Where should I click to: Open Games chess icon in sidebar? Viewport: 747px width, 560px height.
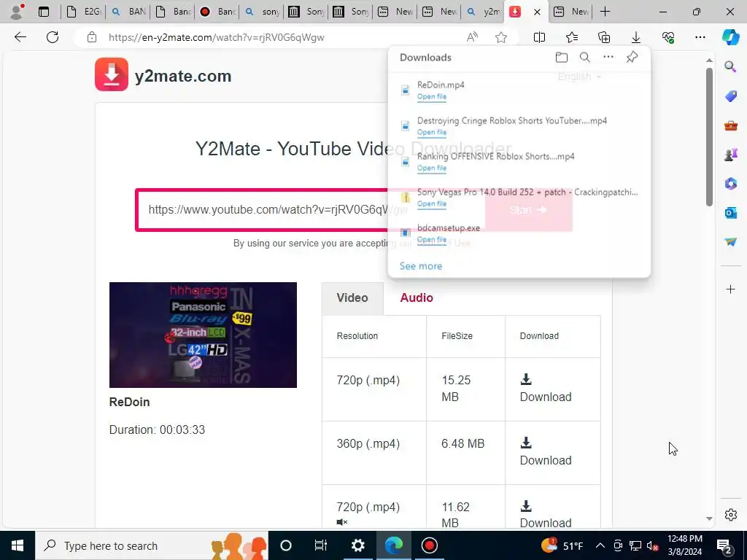point(730,155)
